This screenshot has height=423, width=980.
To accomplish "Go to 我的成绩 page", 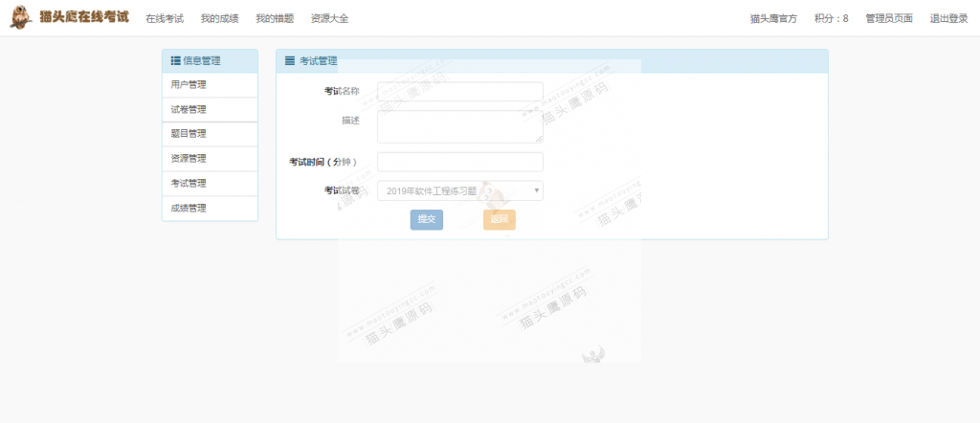I will [219, 18].
